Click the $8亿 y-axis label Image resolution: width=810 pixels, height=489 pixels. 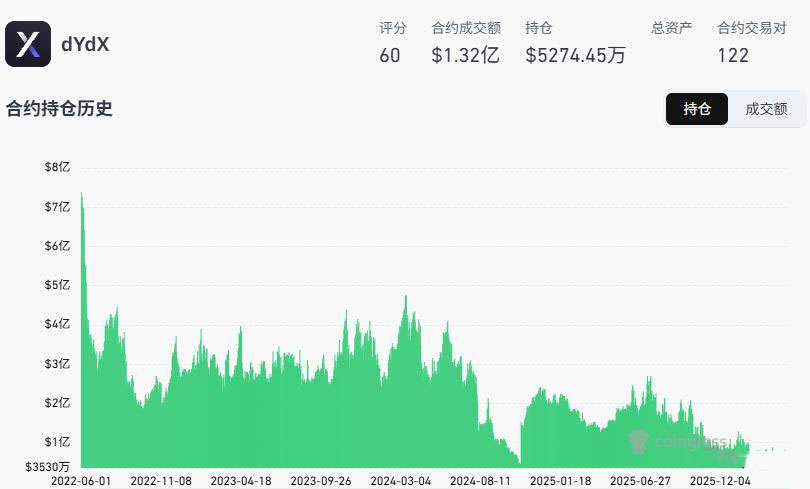[57, 167]
